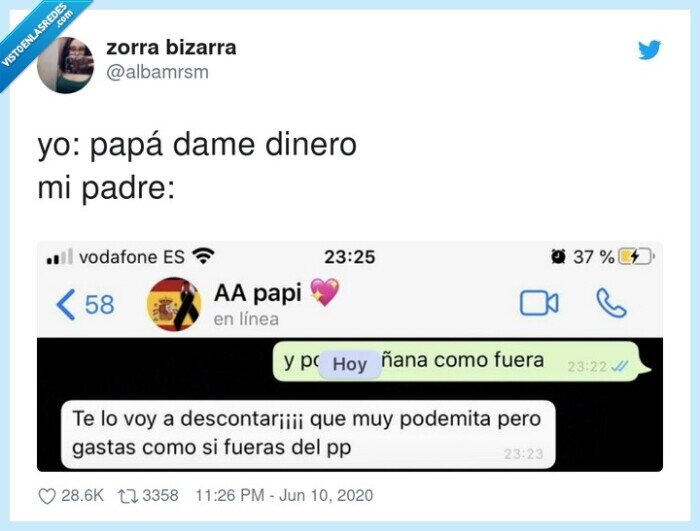Click the Twitter bird logo

click(649, 50)
